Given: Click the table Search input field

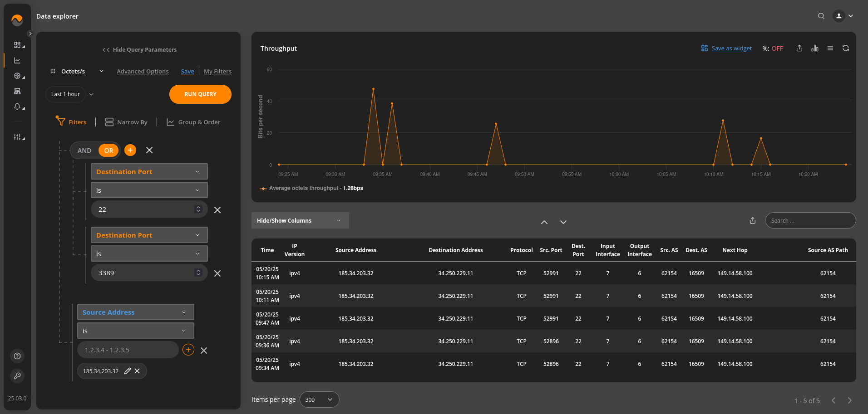Looking at the screenshot, I should pos(810,220).
